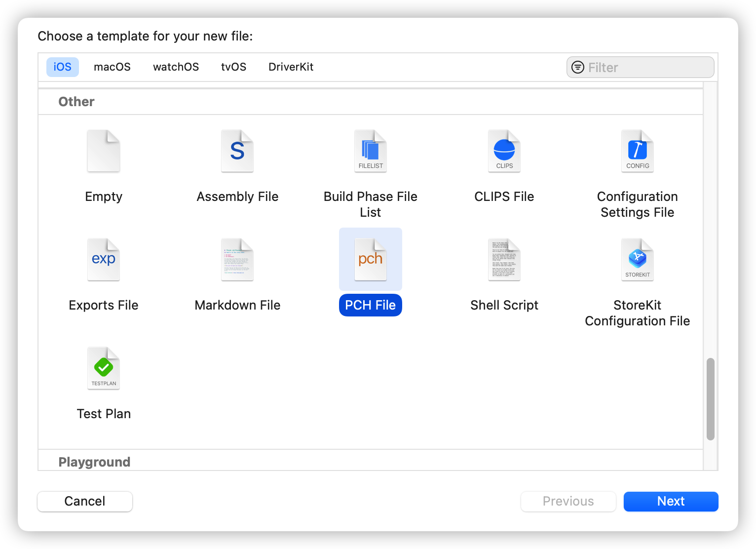Select the Build Phase File List icon
This screenshot has height=549, width=756.
[371, 151]
